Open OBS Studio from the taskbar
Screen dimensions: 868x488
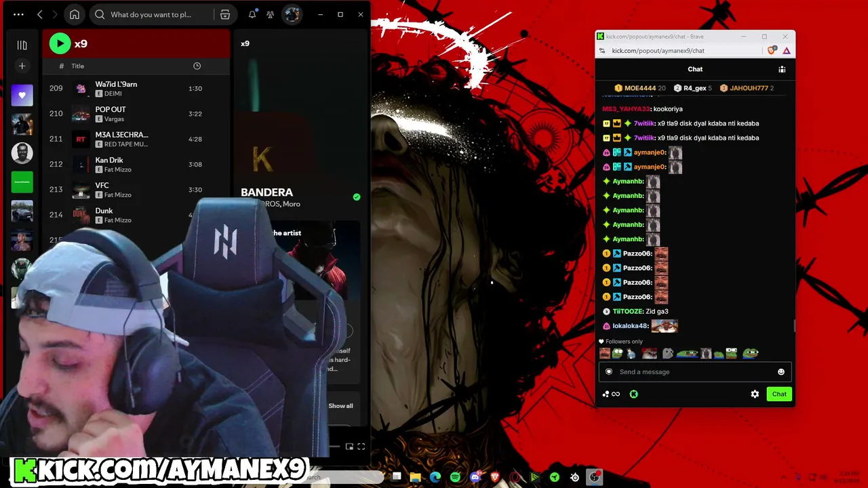click(x=595, y=477)
